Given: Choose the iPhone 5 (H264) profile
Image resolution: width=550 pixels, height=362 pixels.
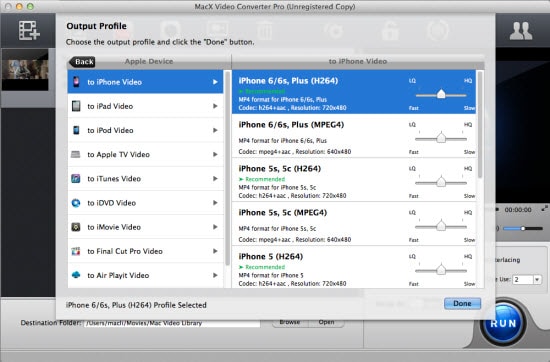Looking at the screenshot, I should click(x=354, y=267).
